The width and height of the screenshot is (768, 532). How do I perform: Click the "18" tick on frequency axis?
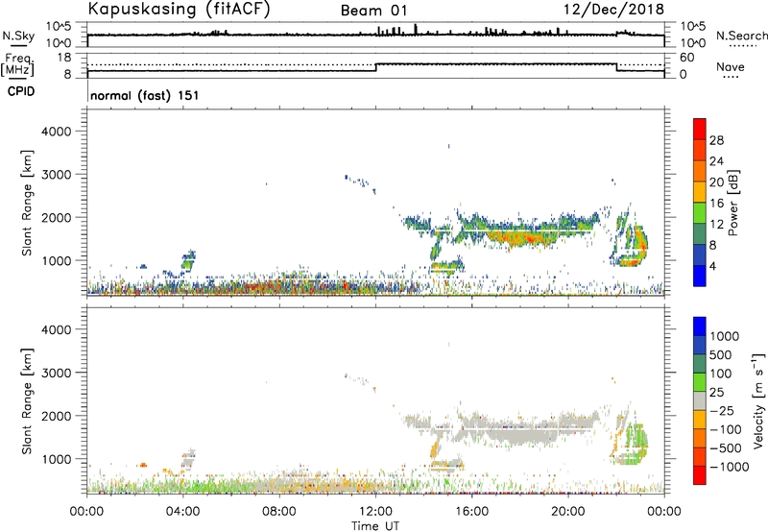click(x=64, y=58)
